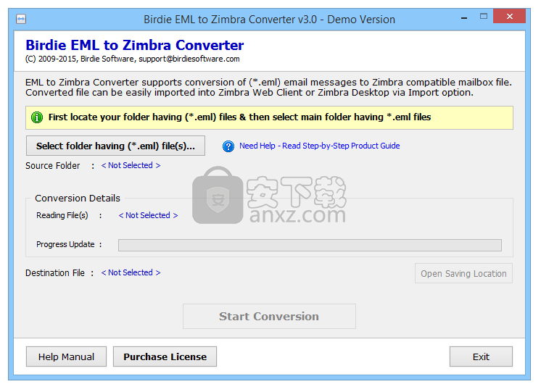Image resolution: width=541 pixels, height=392 pixels.
Task: Click Source Folder Not Selected value
Action: [x=131, y=165]
